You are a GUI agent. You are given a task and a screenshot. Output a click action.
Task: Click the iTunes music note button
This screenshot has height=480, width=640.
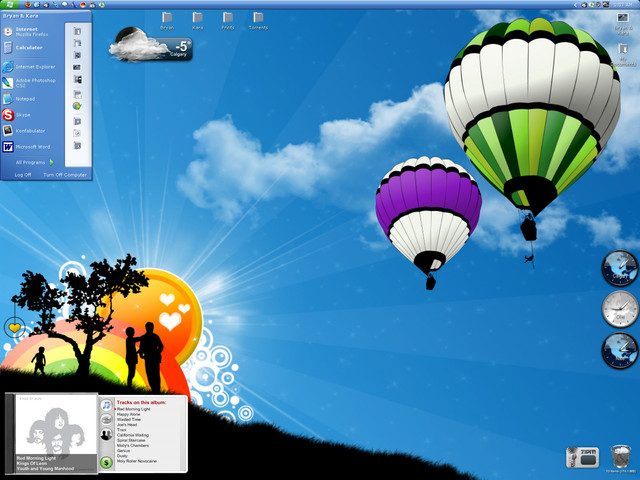point(107,405)
